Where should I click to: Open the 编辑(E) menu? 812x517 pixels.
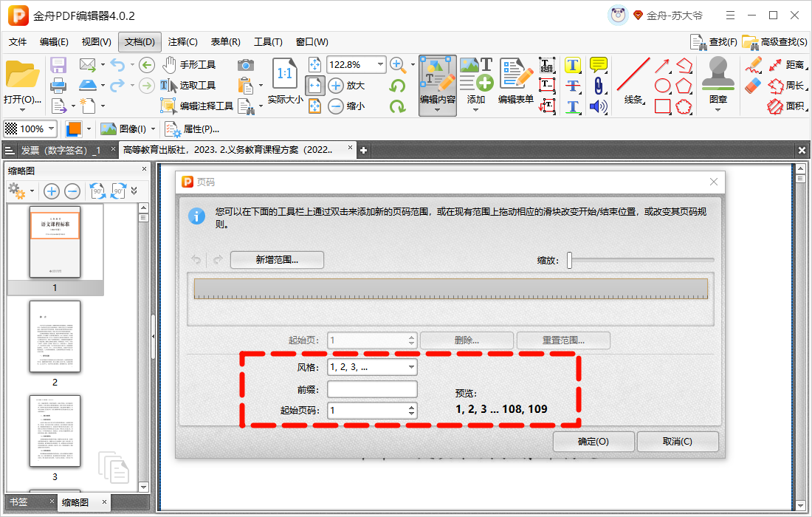(54, 42)
